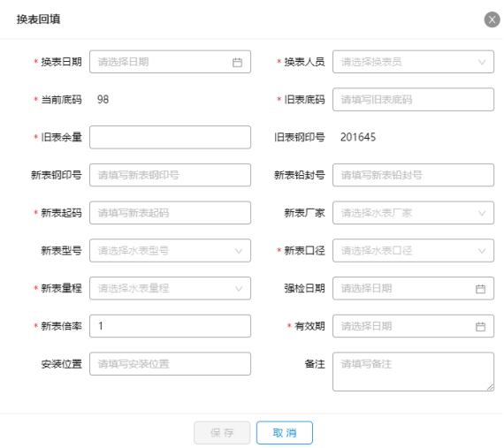Close the 换表回填 dialog
Viewport: 504px width, 448px height.
click(x=492, y=19)
